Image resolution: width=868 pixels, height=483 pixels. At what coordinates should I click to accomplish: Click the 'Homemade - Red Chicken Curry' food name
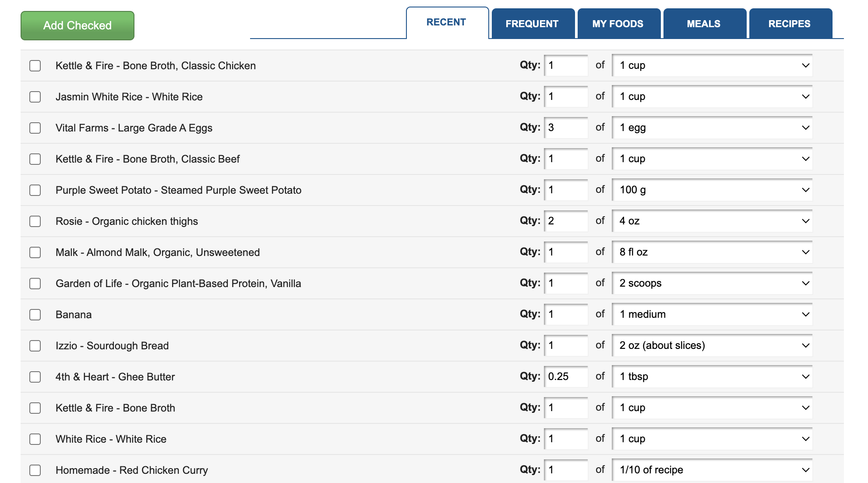pos(131,470)
